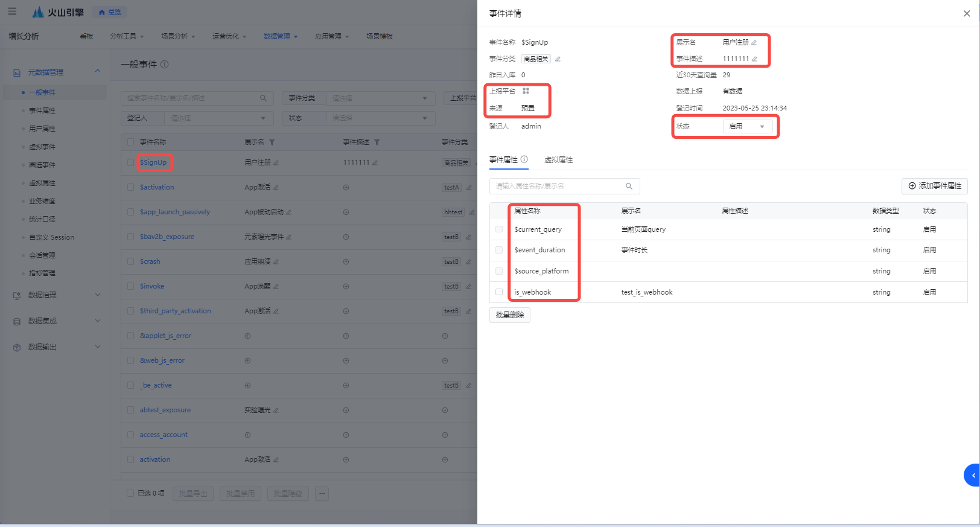The image size is (980, 527).
Task: Collapse the 元数据管理 sidebar section
Action: pyautogui.click(x=98, y=71)
